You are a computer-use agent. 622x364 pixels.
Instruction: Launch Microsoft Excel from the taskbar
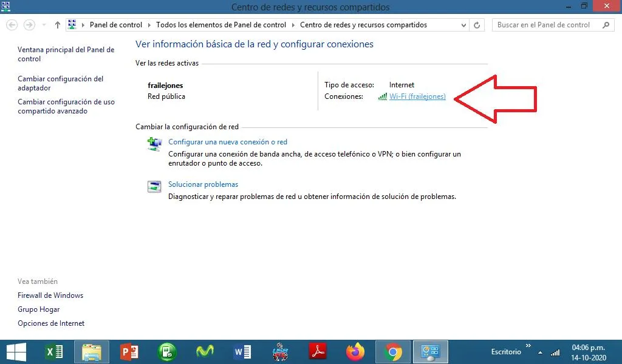53,352
